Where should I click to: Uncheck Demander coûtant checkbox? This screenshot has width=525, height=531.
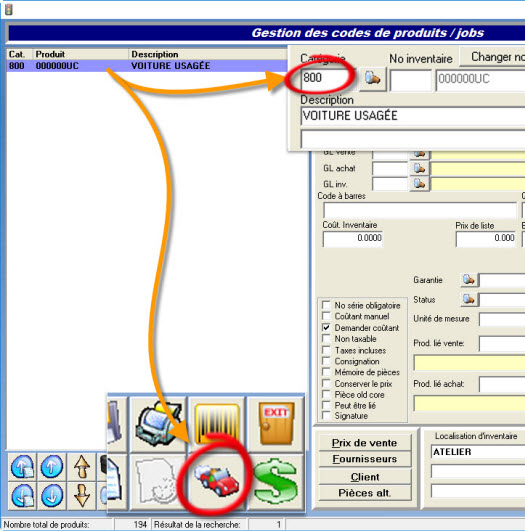pos(326,327)
